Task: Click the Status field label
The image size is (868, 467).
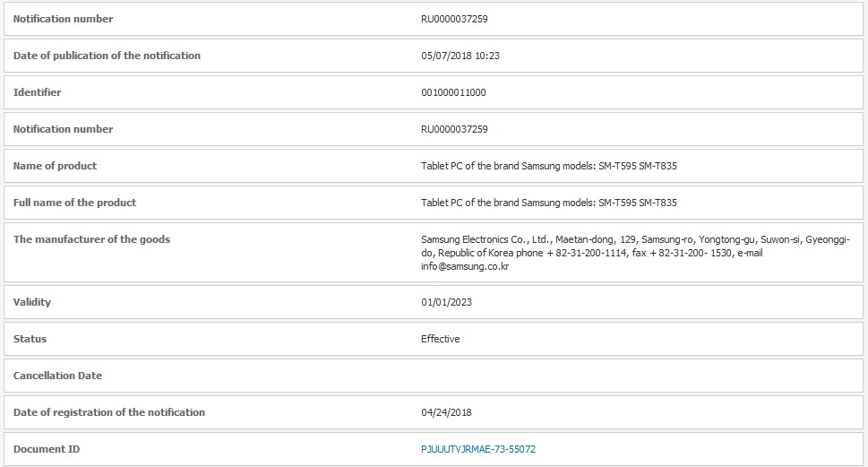Action: pyautogui.click(x=30, y=339)
